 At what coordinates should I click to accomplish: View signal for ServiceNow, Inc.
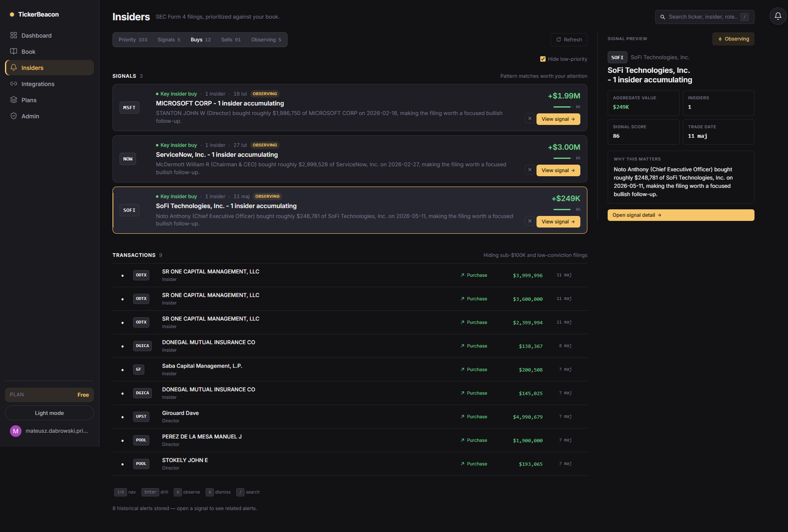558,170
